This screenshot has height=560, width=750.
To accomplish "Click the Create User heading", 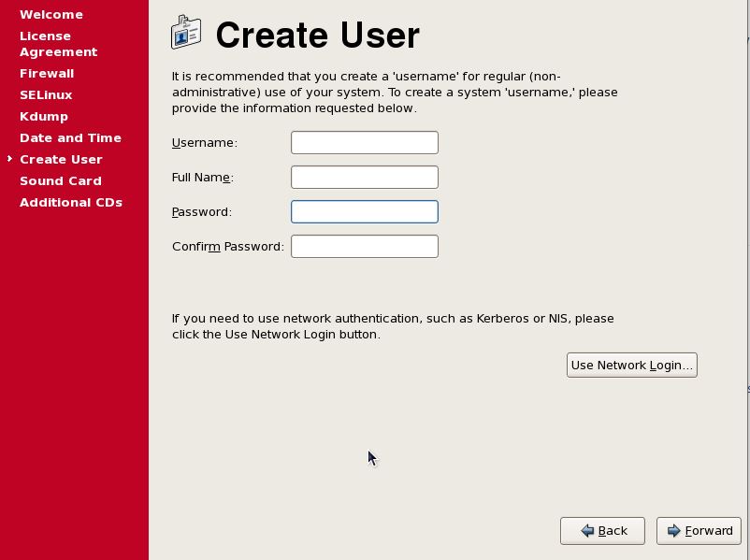I will (x=318, y=35).
